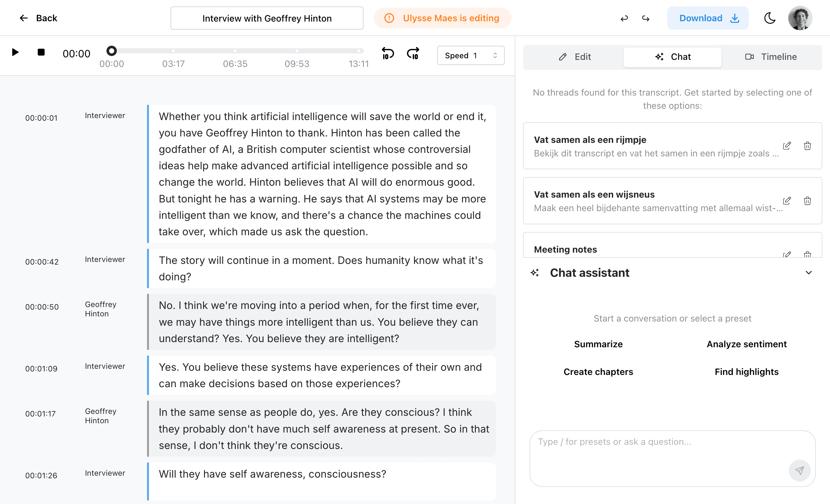
Task: Skip forward 10 seconds
Action: tap(413, 54)
